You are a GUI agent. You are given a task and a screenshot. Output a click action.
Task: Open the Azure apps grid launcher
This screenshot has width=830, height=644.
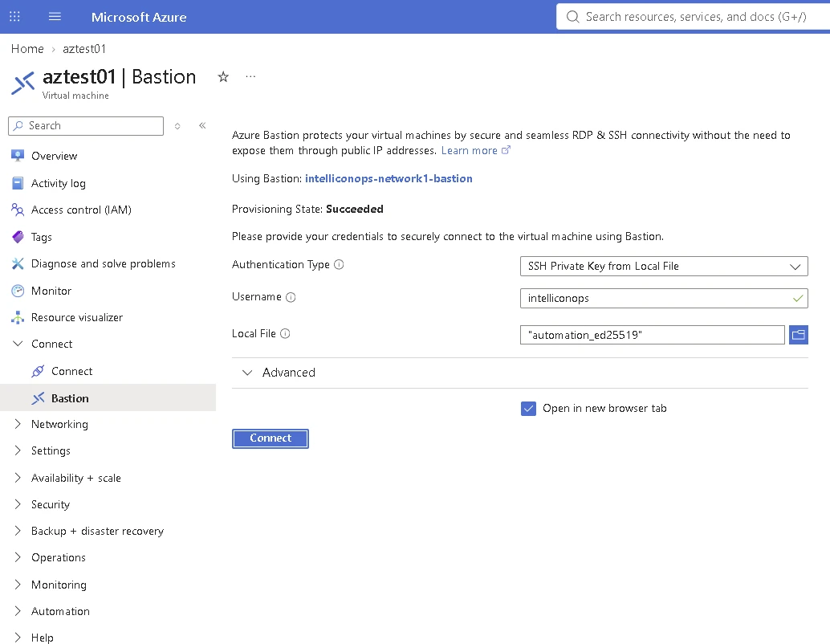point(14,16)
